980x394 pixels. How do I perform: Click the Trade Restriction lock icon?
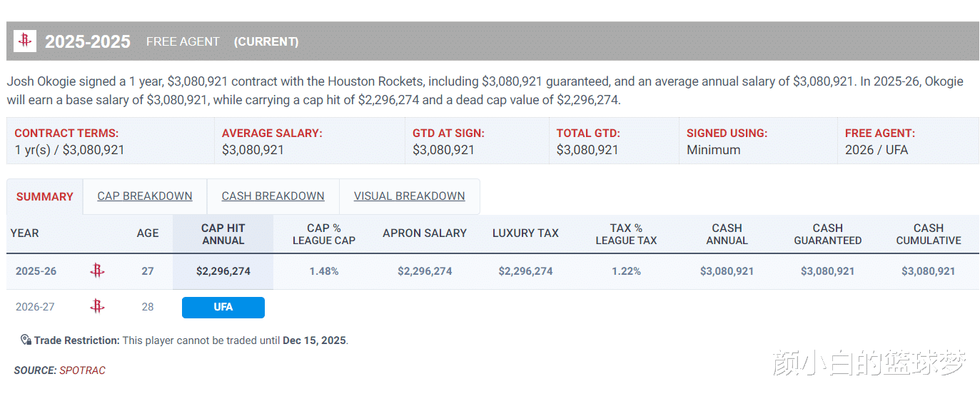tap(26, 340)
